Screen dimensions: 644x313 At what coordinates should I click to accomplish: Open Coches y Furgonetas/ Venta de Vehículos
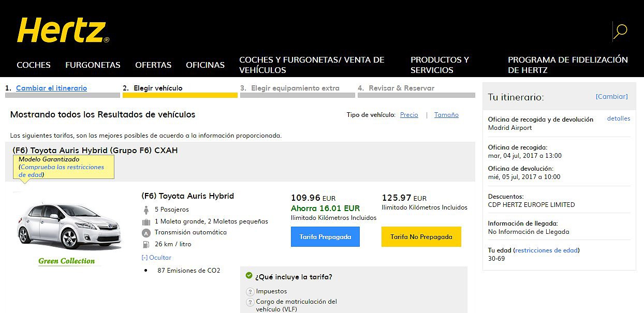tap(312, 65)
